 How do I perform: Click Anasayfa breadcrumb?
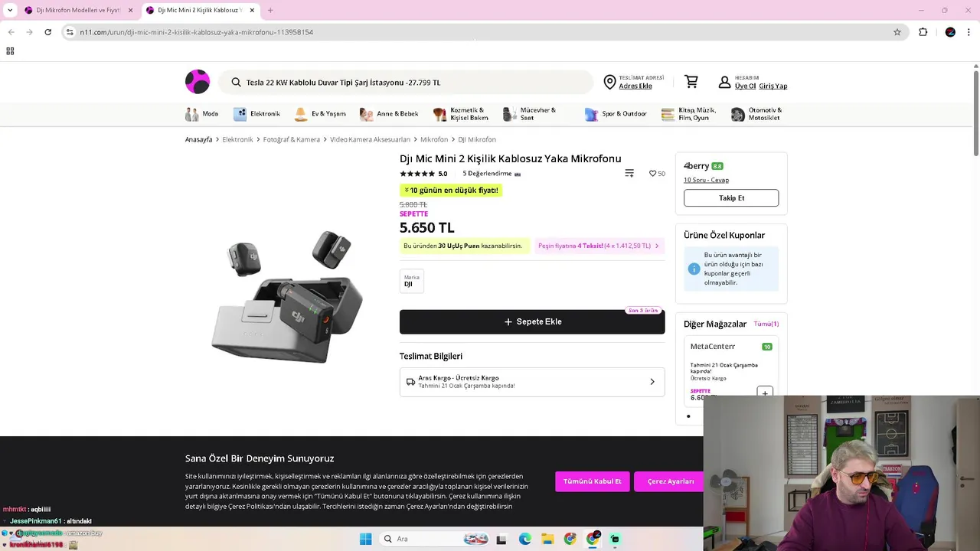tap(198, 139)
